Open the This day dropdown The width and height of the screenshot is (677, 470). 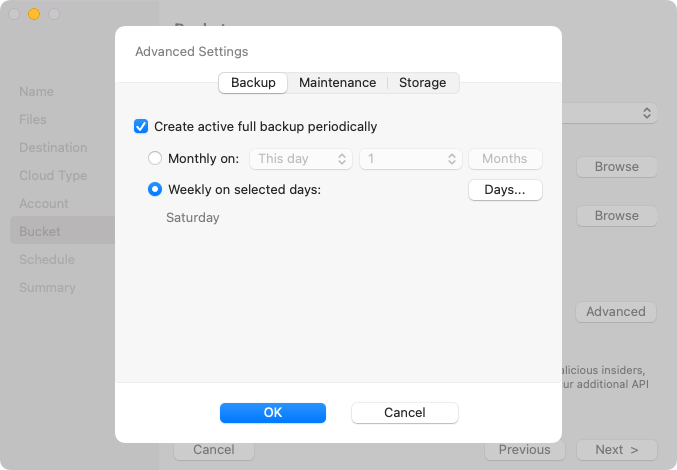pos(301,159)
